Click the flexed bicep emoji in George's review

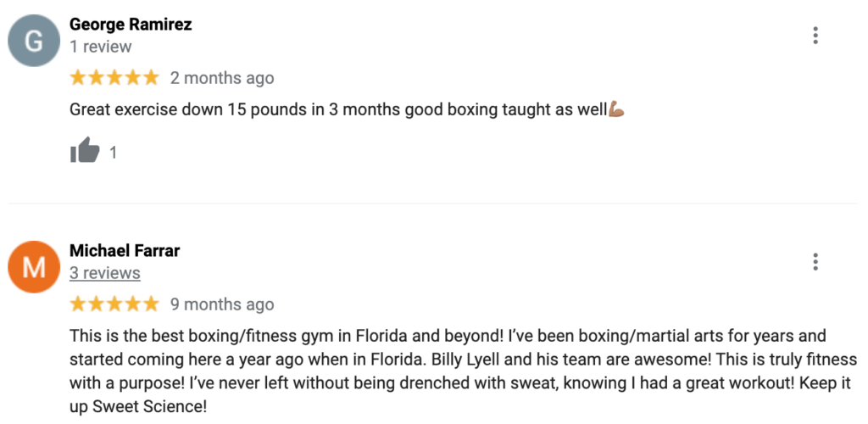616,109
